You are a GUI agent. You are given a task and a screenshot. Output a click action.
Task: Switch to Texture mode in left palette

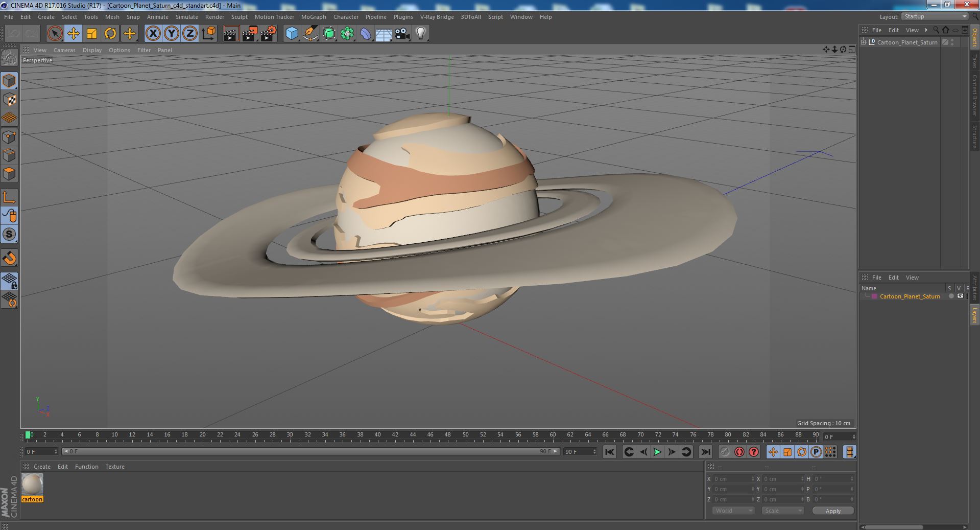9,99
